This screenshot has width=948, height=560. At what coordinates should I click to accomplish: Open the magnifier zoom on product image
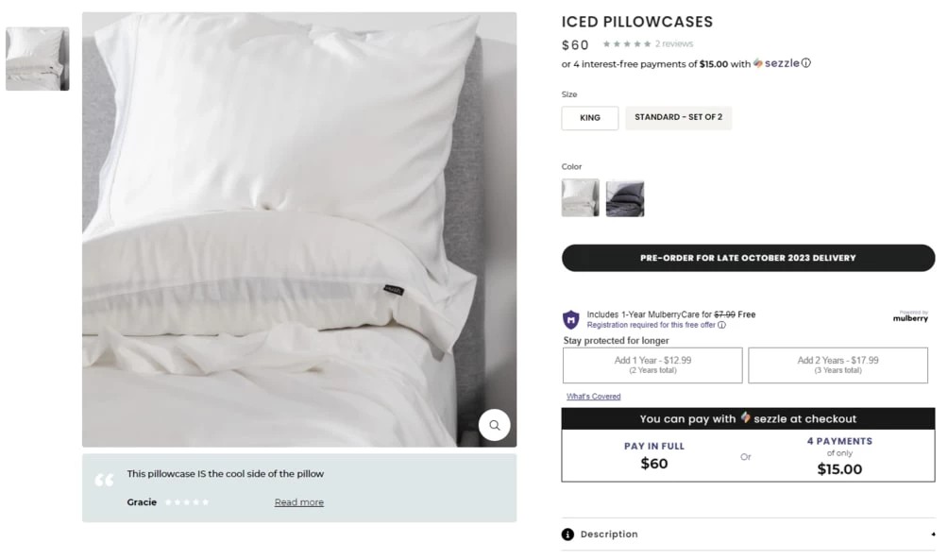pyautogui.click(x=494, y=425)
